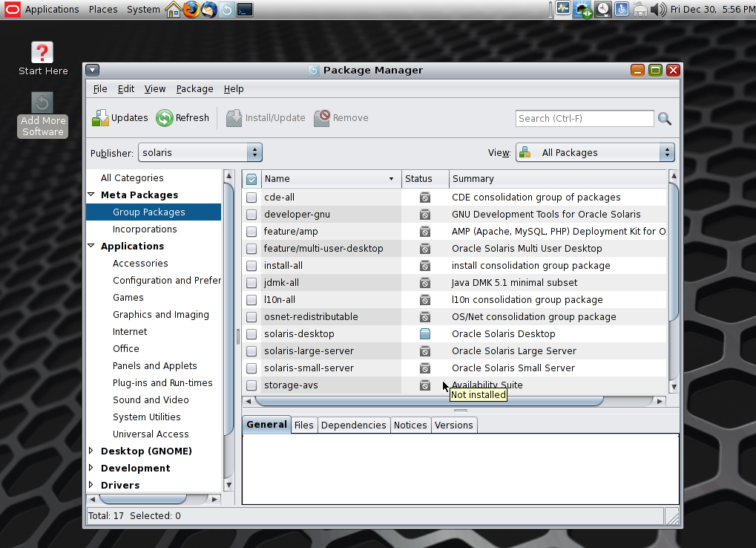Collapse the Meta Packages category
756x548 pixels.
[91, 195]
